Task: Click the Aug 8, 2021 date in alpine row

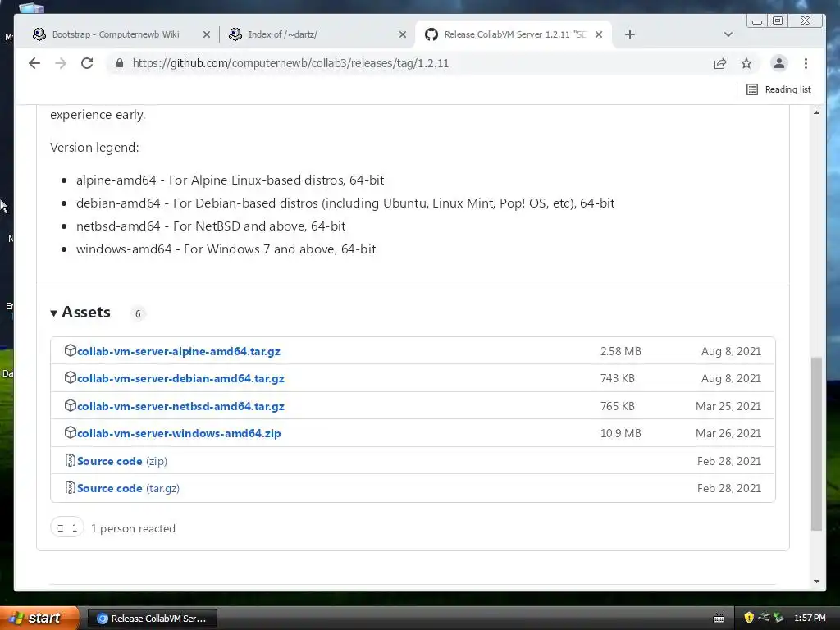Action: 731,351
